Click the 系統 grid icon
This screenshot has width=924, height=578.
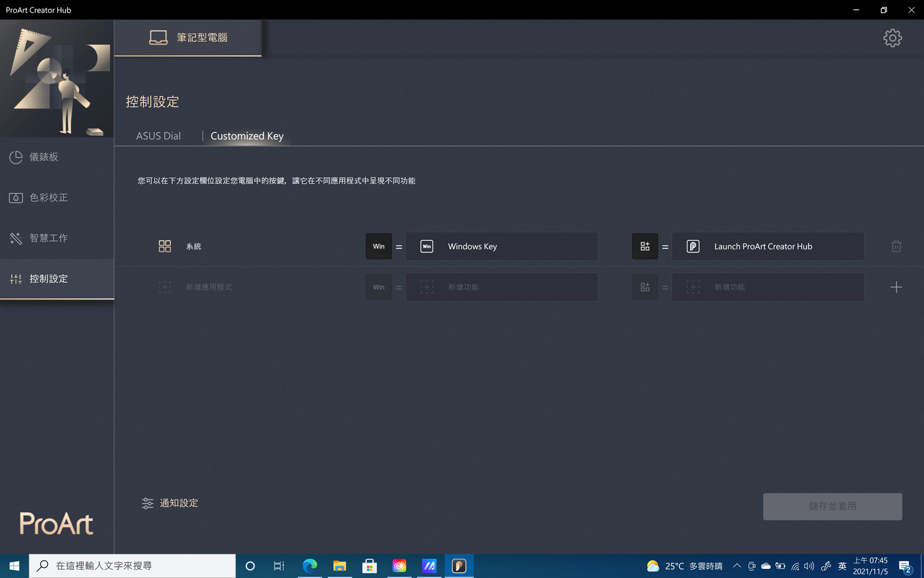pyautogui.click(x=165, y=246)
